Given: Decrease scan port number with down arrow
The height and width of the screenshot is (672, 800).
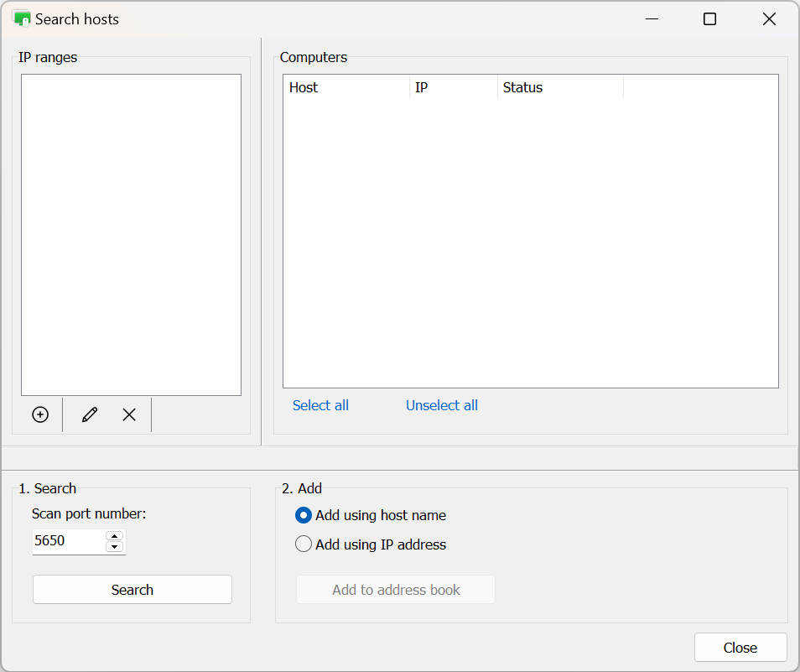Looking at the screenshot, I should (x=115, y=547).
